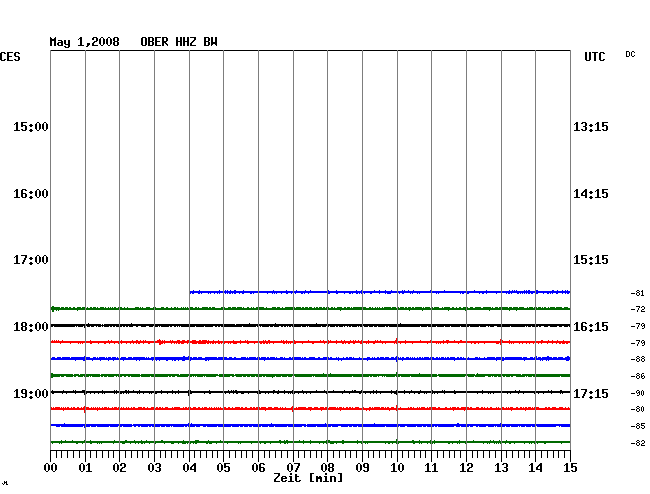Screen dimensions: 650x494
Task: Select the 14:15 UTC time label
Action: pyautogui.click(x=591, y=194)
